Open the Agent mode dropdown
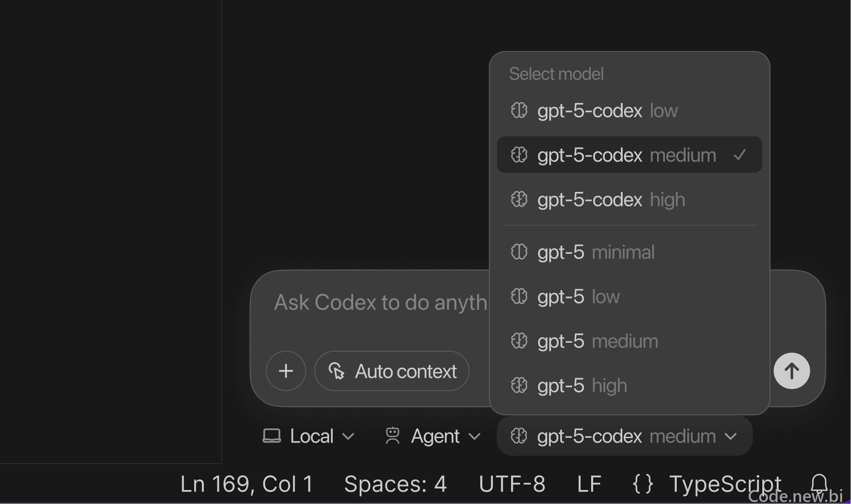This screenshot has width=851, height=504. [433, 436]
